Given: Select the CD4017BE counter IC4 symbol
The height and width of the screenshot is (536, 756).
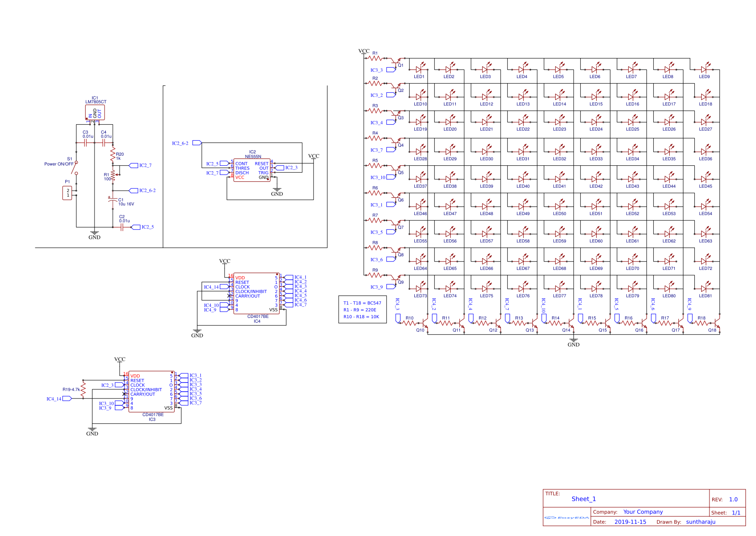Looking at the screenshot, I should tap(255, 292).
